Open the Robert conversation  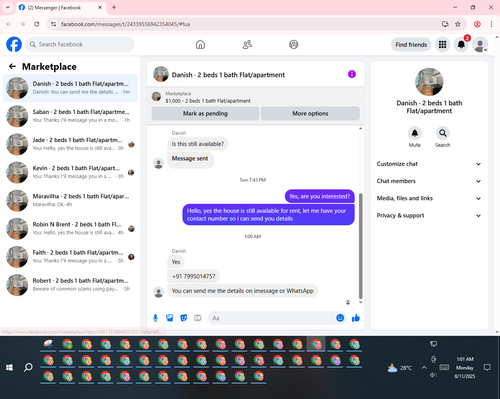[70, 285]
